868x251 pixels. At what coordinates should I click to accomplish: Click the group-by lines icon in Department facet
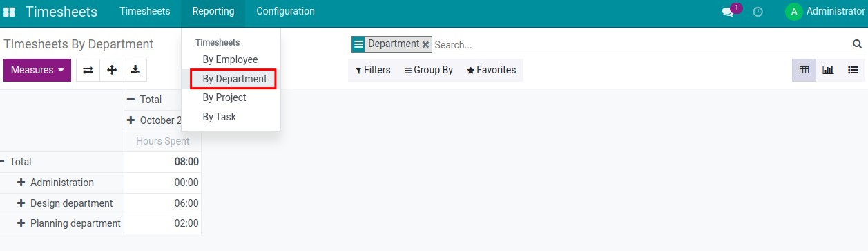click(x=358, y=44)
